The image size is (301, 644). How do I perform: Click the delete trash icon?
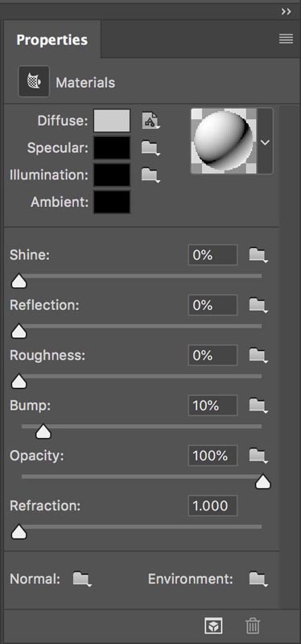tap(253, 625)
